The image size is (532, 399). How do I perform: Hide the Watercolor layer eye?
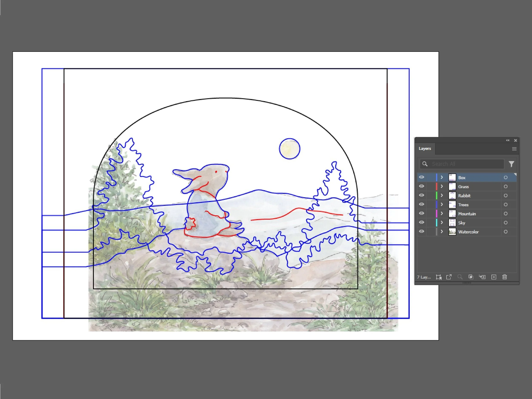click(421, 232)
